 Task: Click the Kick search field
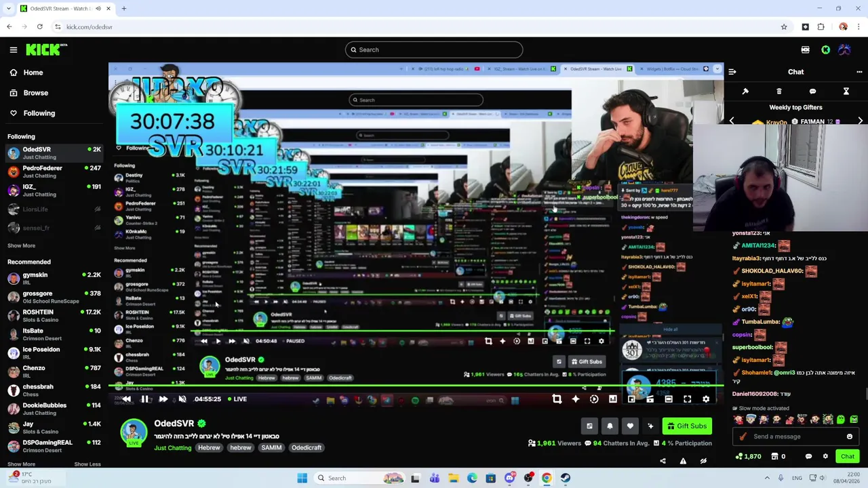[434, 49]
